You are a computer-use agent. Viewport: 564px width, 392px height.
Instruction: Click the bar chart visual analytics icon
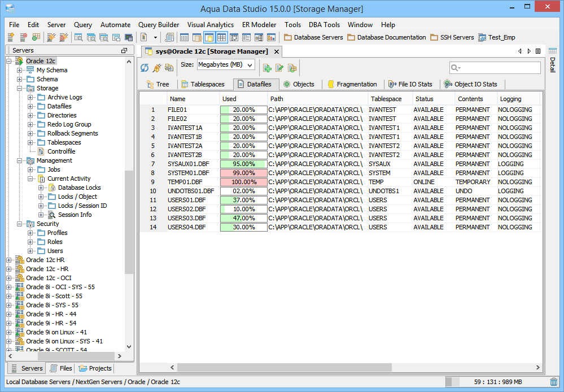click(271, 37)
